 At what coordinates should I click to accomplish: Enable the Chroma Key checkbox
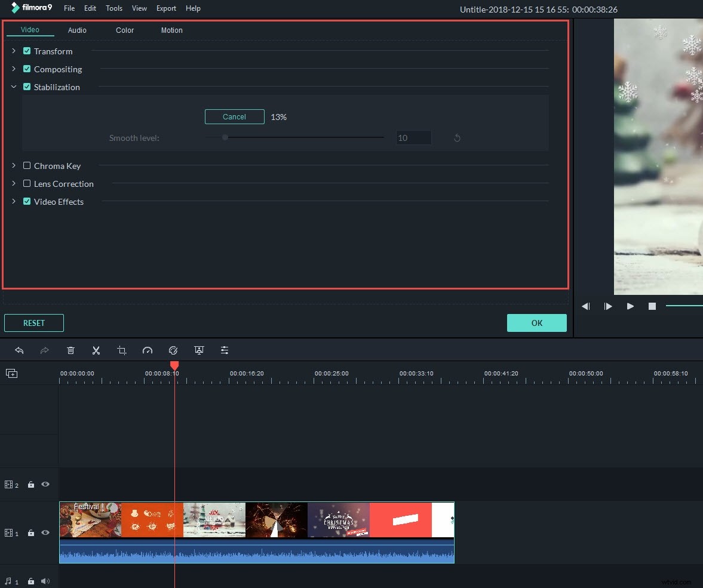(27, 166)
